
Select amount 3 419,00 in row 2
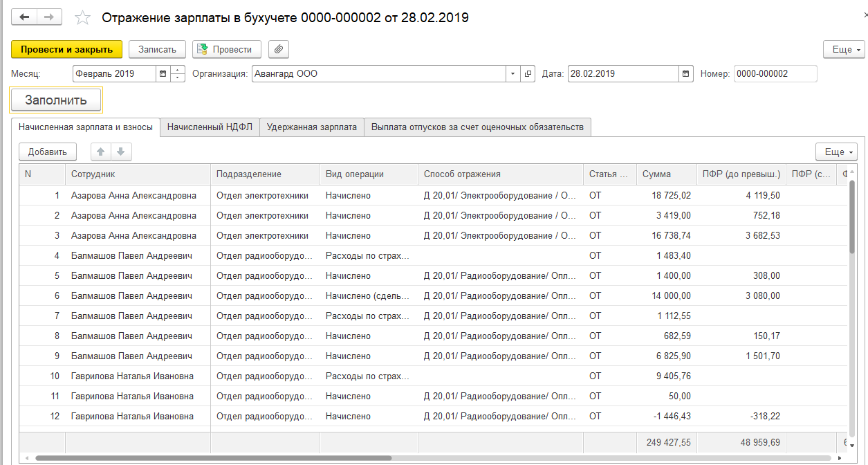click(674, 216)
